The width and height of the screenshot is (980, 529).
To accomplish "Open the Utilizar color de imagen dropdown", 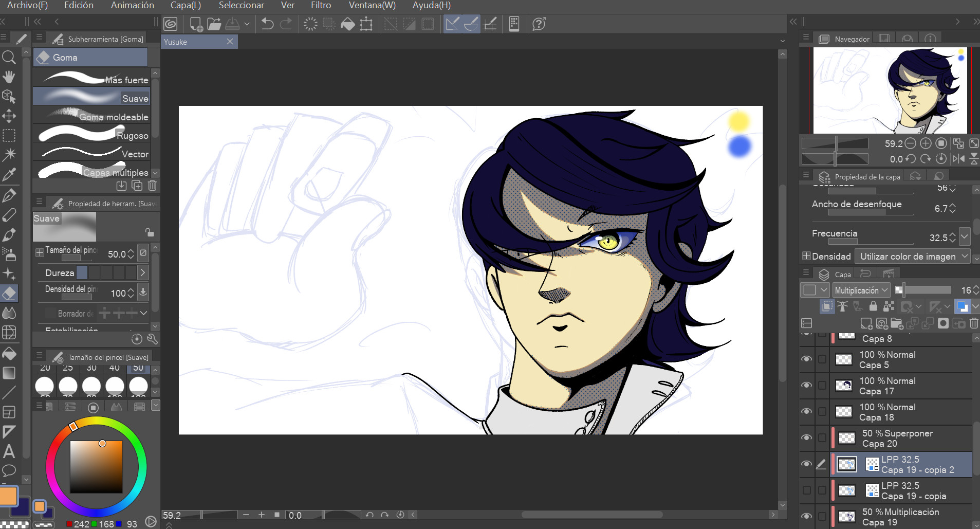I will tap(913, 256).
